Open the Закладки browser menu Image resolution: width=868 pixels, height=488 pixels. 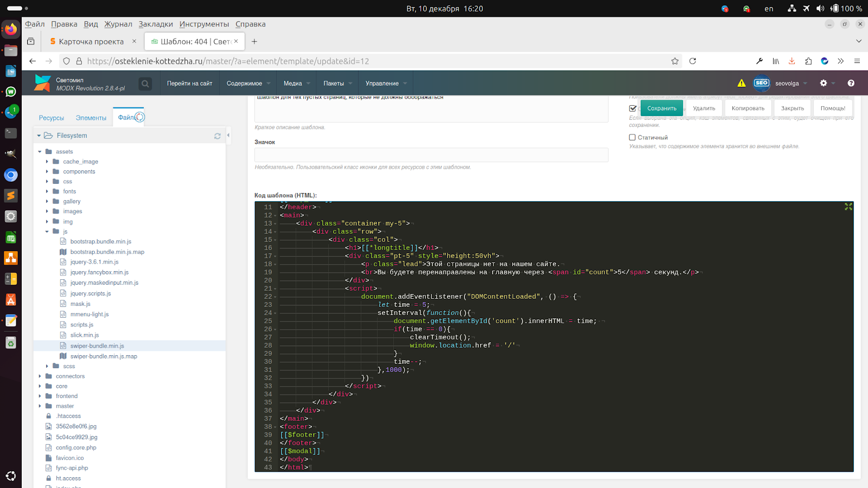pos(156,24)
